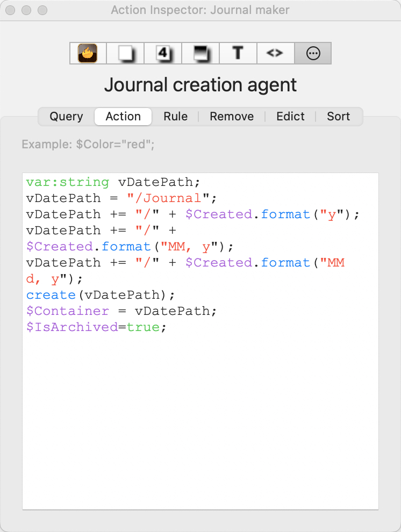This screenshot has width=401, height=532.
Task: Open the Tinderbox inspector flame icon
Action: [x=88, y=53]
